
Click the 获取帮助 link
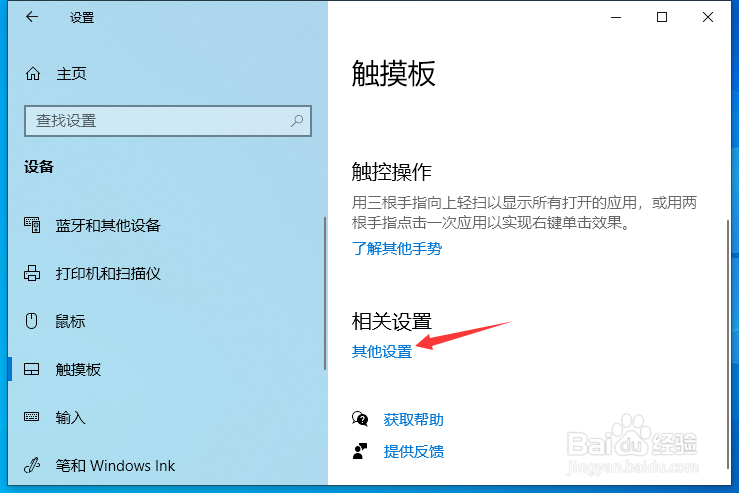pos(413,419)
